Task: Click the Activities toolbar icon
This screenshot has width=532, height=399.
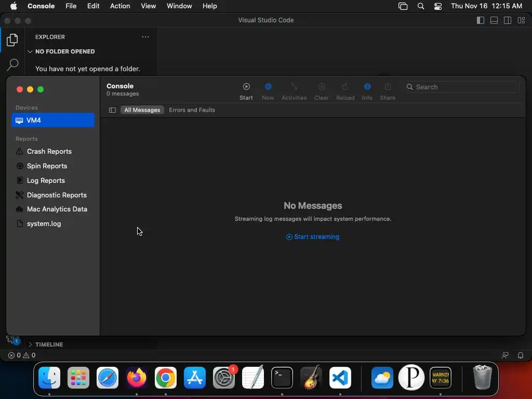Action: [x=294, y=87]
